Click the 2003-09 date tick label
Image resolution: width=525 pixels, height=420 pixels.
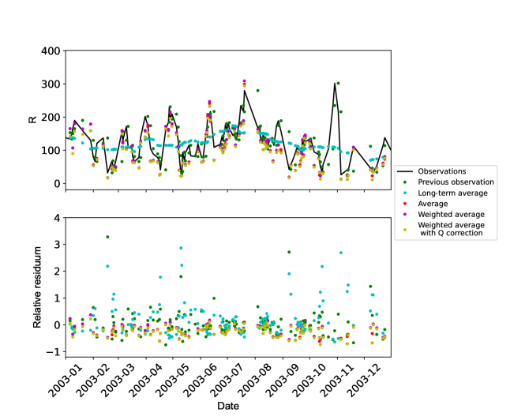[283, 380]
